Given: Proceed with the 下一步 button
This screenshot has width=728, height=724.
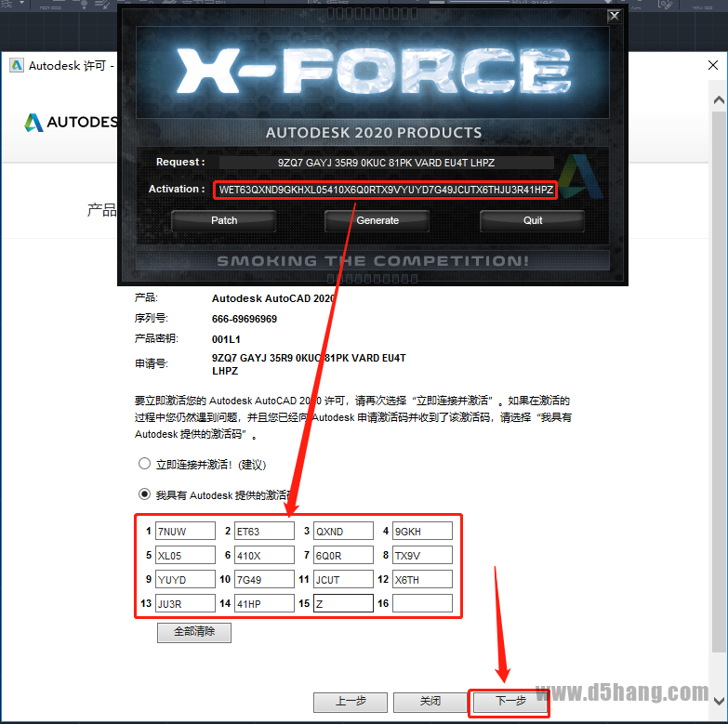Looking at the screenshot, I should pos(509,701).
